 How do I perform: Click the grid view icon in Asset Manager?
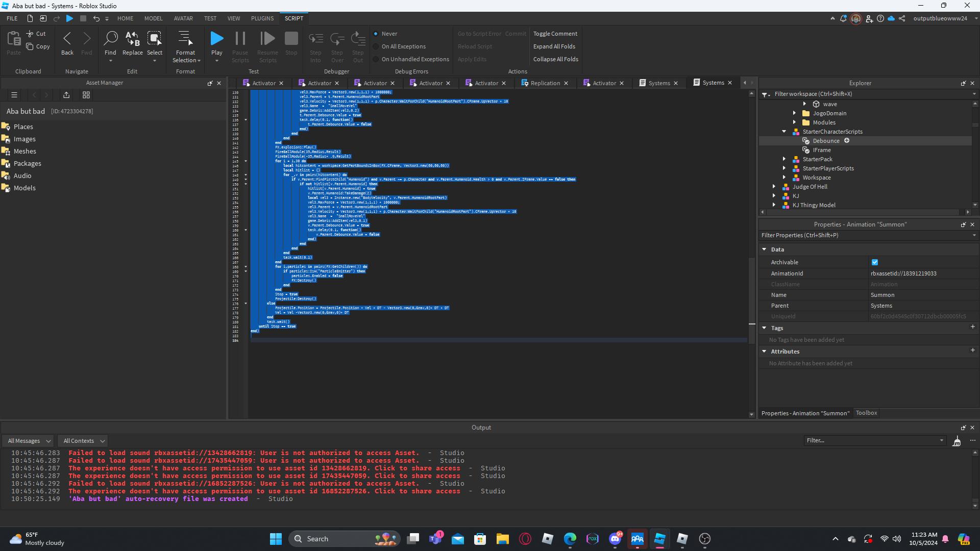(86, 95)
